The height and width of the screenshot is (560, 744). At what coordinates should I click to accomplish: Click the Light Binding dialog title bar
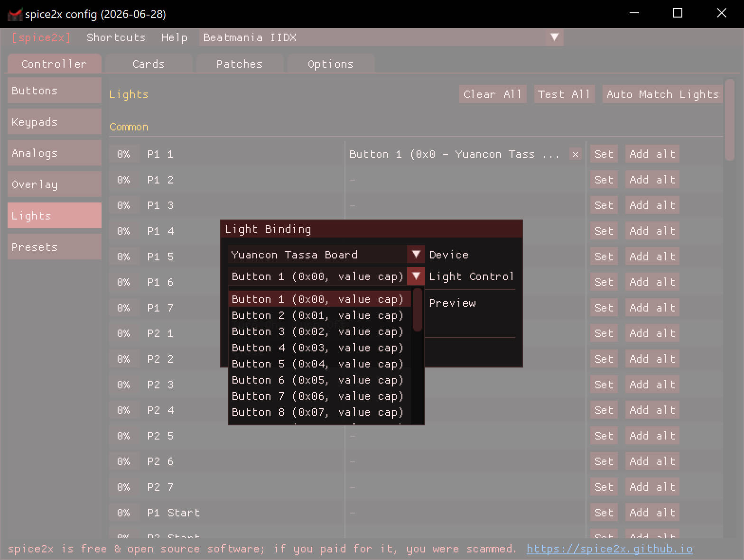pos(372,229)
